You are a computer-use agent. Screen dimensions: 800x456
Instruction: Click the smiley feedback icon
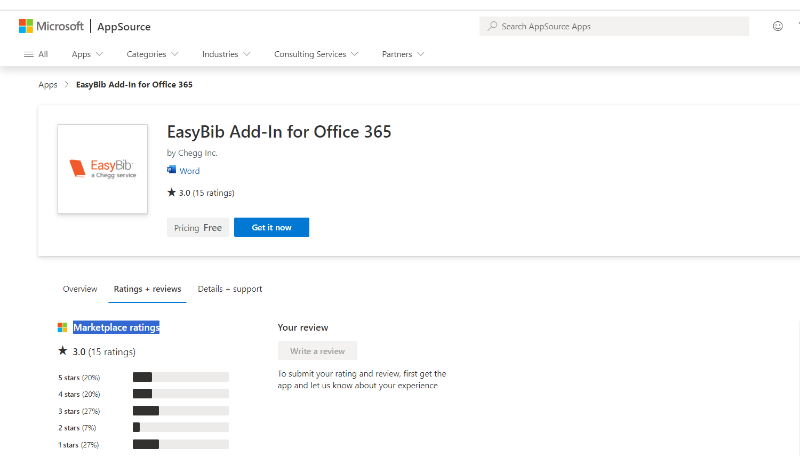pos(778,26)
